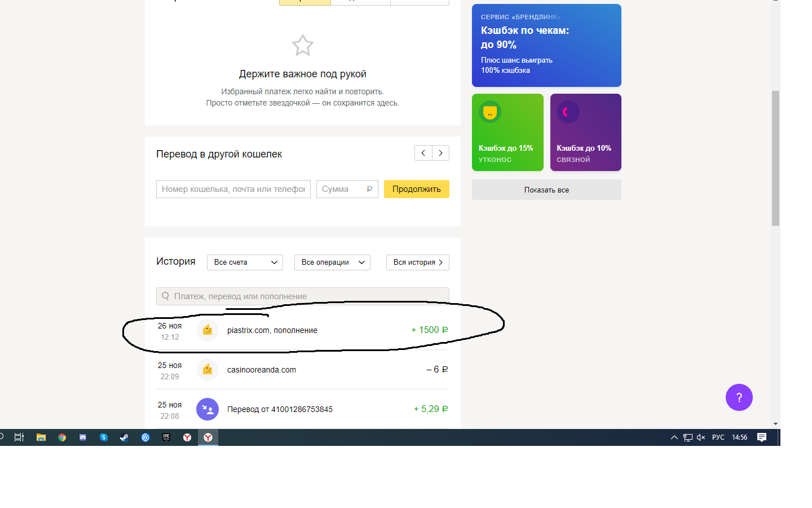
Task: Open the 14:56 taskbar clock
Action: (x=740, y=437)
